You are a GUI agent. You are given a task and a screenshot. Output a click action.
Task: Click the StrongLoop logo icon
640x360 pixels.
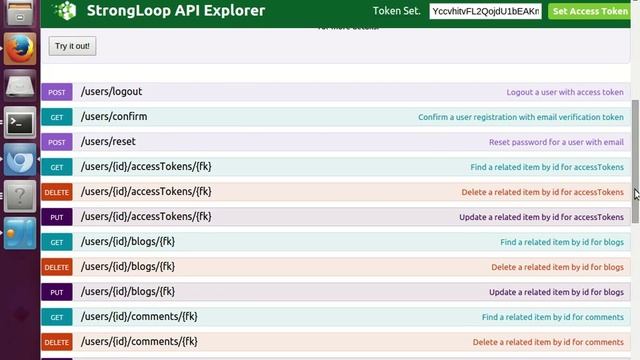tap(65, 11)
